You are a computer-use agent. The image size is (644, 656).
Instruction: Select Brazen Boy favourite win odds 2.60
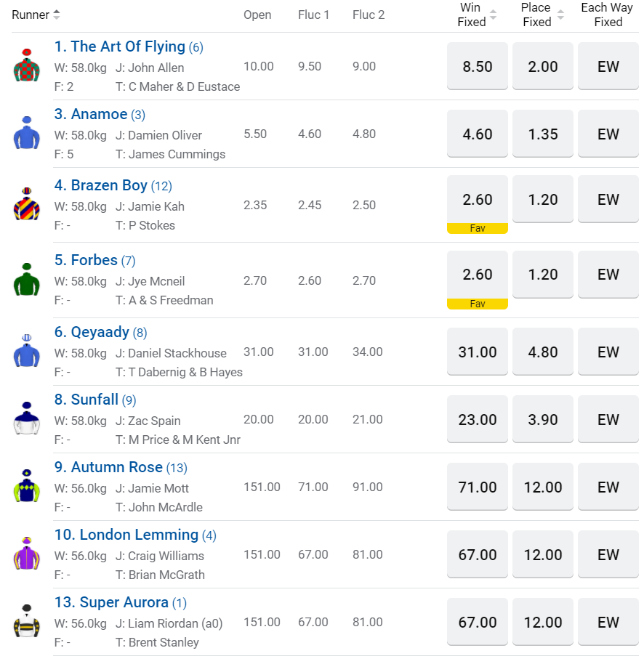point(478,200)
